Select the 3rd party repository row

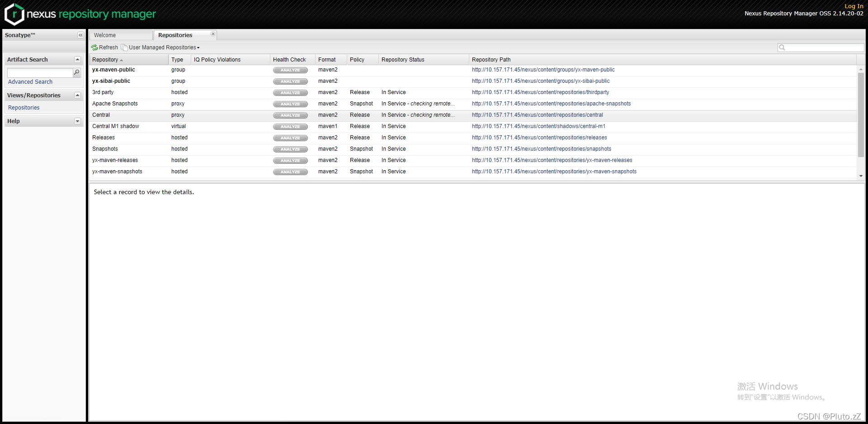[473, 93]
